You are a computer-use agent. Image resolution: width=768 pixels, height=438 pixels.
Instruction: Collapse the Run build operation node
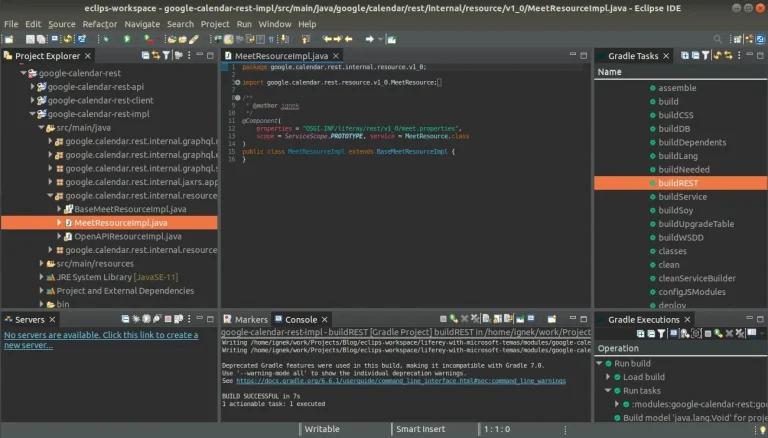[x=599, y=363]
